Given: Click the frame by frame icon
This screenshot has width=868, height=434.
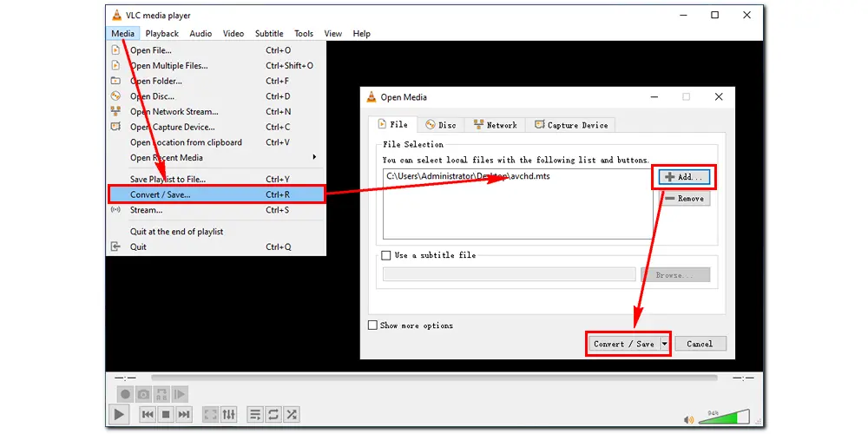Looking at the screenshot, I should click(x=180, y=394).
